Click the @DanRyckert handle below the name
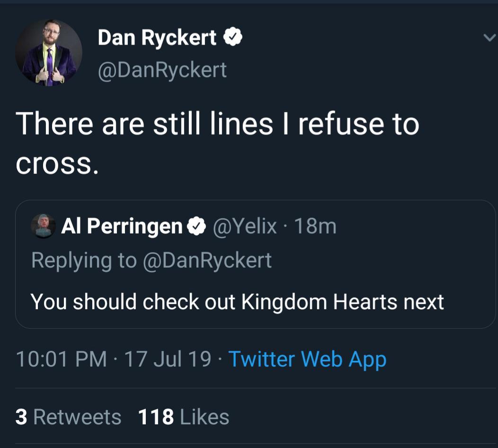The width and height of the screenshot is (498, 448). tap(162, 70)
